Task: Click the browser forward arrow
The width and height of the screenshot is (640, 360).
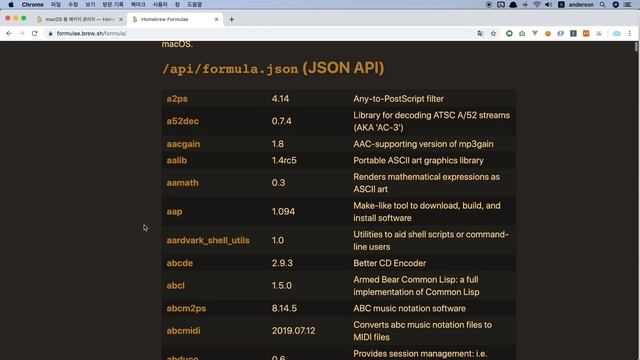Action: (22, 33)
